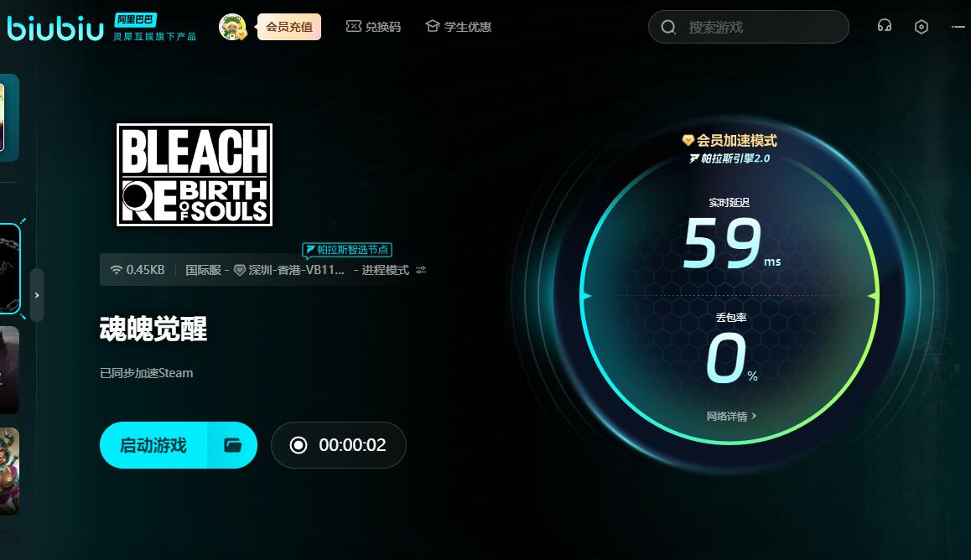The width and height of the screenshot is (971, 560).
Task: Select the 魂魄觉醒 game title
Action: click(x=153, y=329)
